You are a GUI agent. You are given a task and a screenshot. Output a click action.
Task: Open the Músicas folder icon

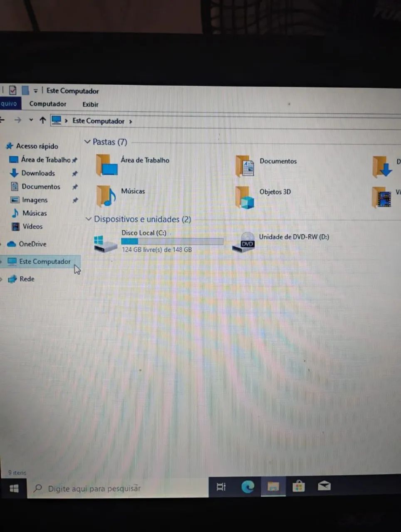pos(105,196)
